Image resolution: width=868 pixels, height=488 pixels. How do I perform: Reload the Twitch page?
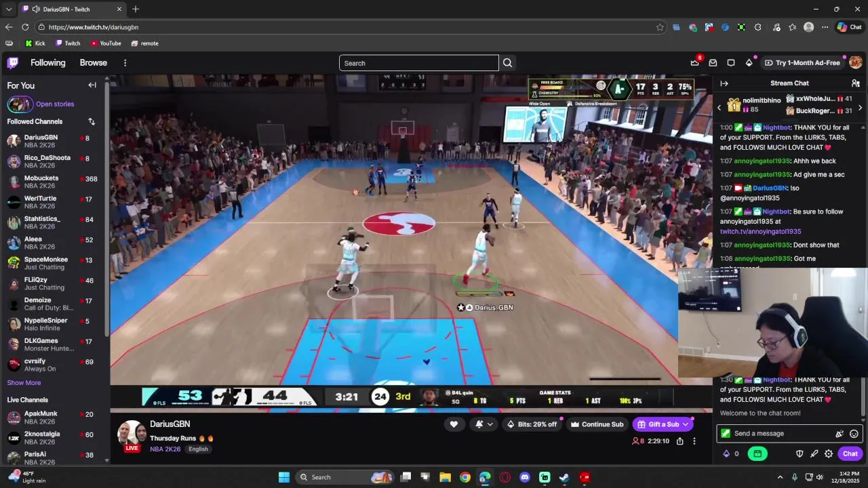(x=25, y=27)
